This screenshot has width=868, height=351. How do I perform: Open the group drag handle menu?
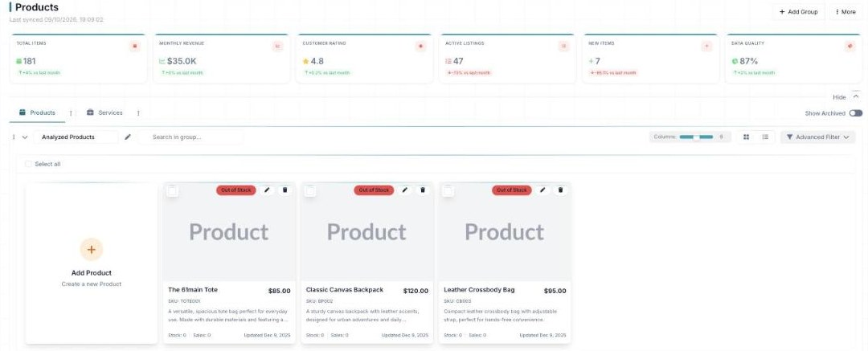pos(14,137)
